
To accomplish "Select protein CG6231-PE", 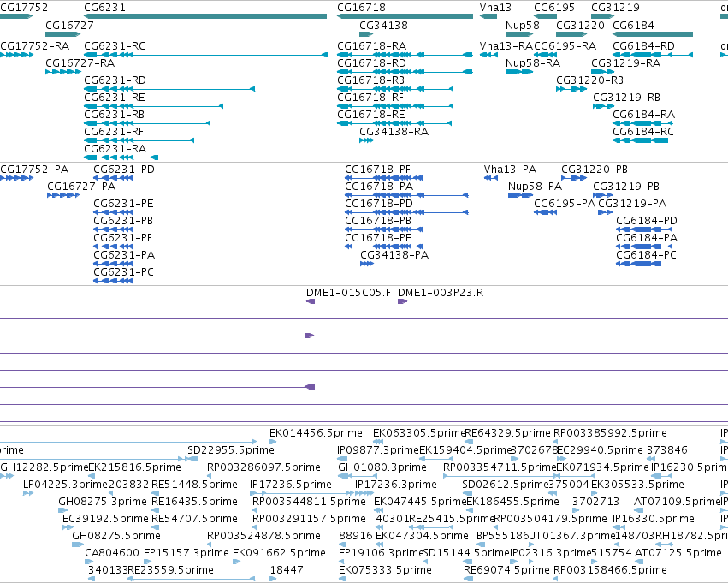I will coord(123,204).
